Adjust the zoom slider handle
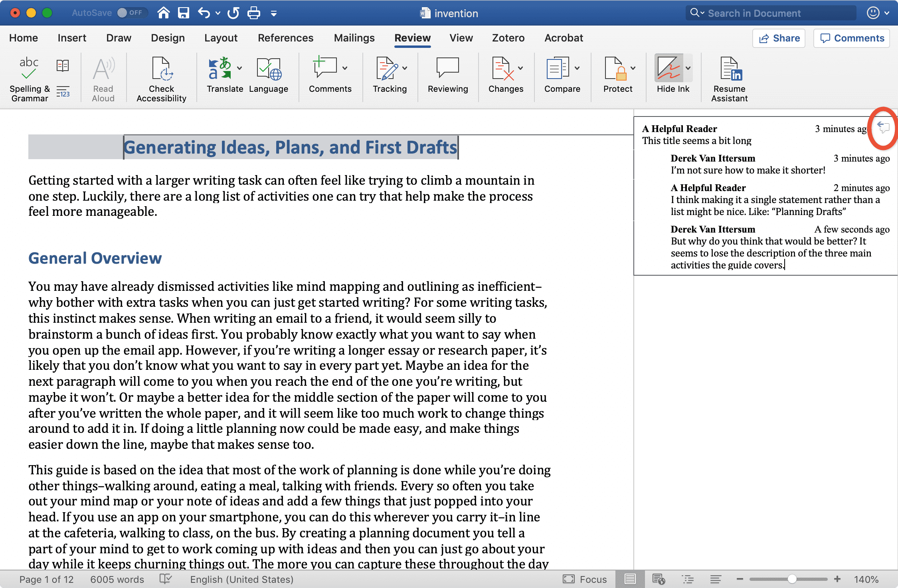This screenshot has width=898, height=588. (792, 579)
